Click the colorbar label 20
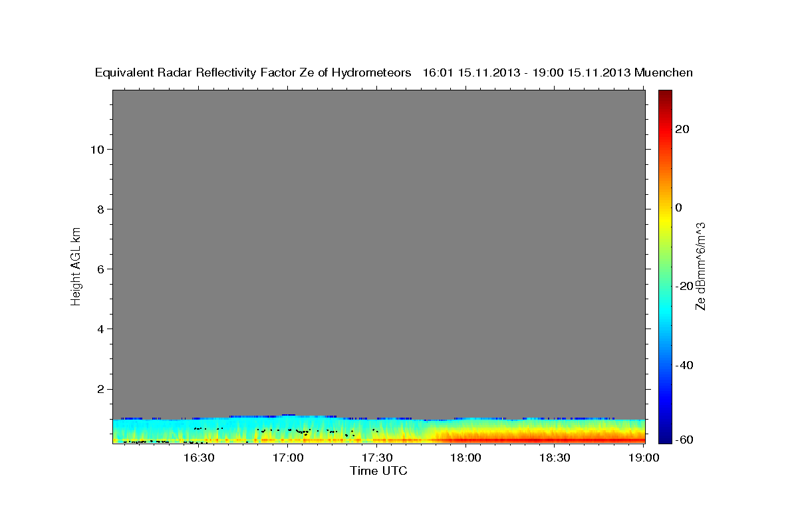The image size is (798, 532). [682, 129]
